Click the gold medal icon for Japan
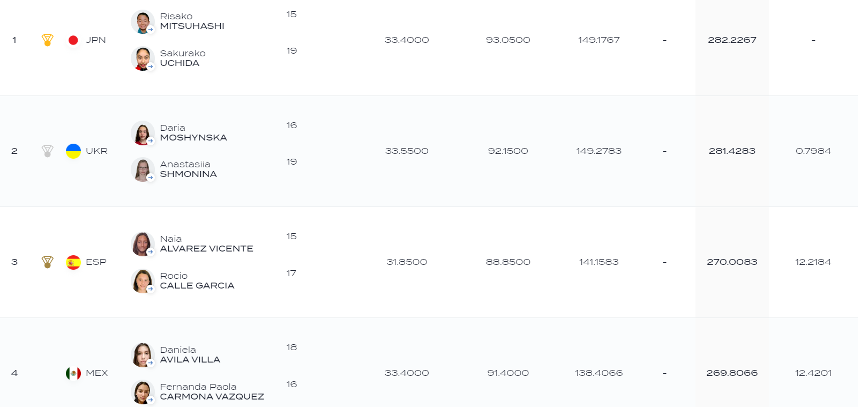Image resolution: width=868 pixels, height=407 pixels. [48, 40]
